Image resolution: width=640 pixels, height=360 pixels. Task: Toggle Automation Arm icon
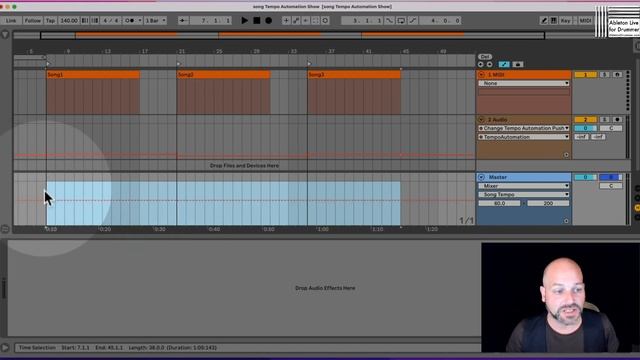pos(296,20)
